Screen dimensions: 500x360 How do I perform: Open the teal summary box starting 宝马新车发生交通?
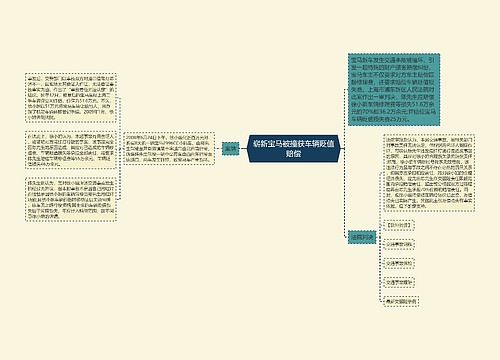[x=394, y=89]
